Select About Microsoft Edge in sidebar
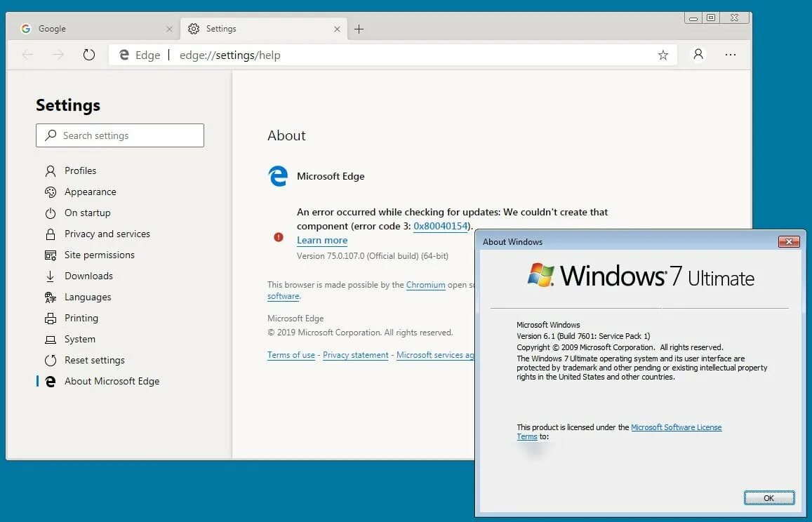Image resolution: width=812 pixels, height=522 pixels. (x=112, y=381)
